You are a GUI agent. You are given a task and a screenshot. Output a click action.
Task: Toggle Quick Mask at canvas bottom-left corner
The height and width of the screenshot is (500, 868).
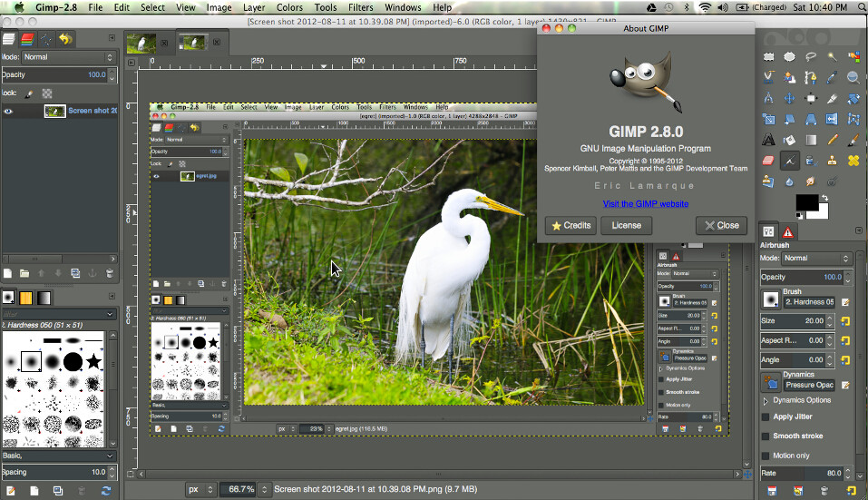pyautogui.click(x=131, y=474)
